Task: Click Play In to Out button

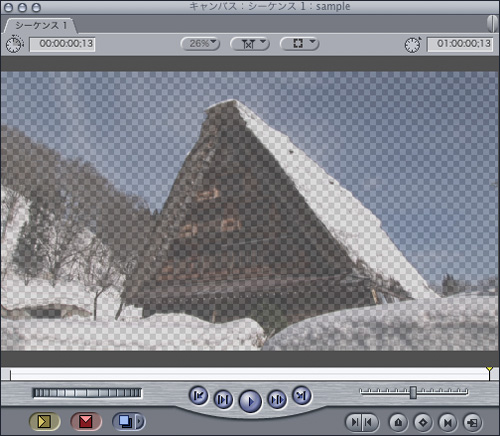Action: (223, 399)
